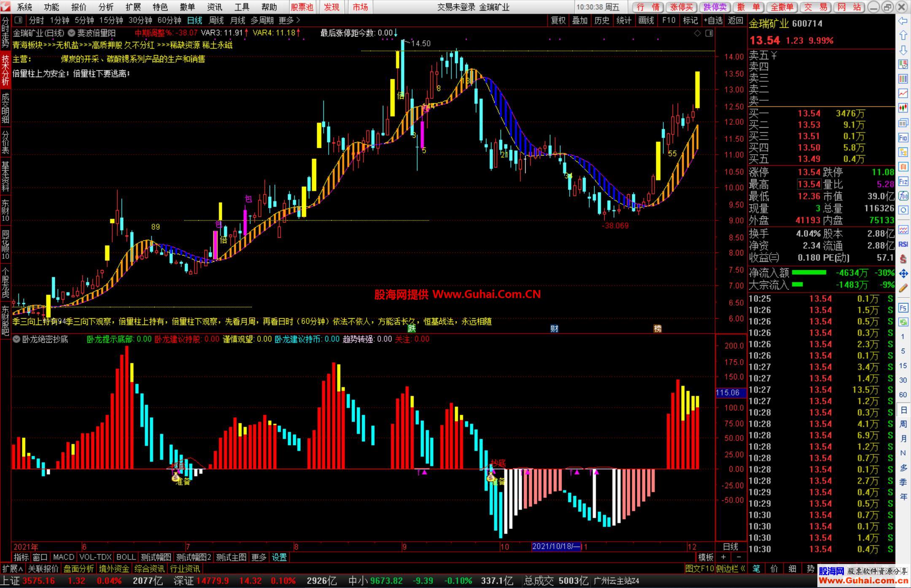Select the 60分钟 period tab

coord(169,20)
